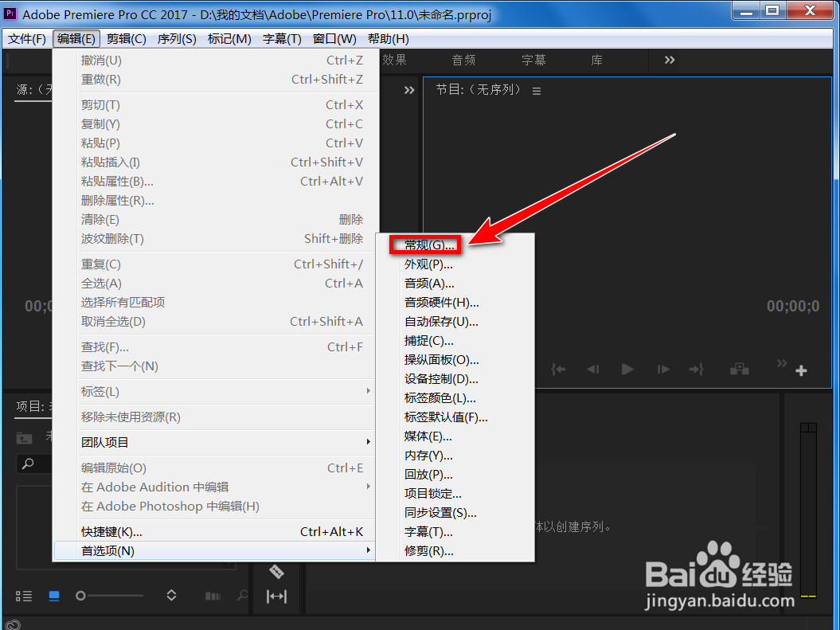840x630 pixels.
Task: Select the Slip tool
Action: coord(276,597)
